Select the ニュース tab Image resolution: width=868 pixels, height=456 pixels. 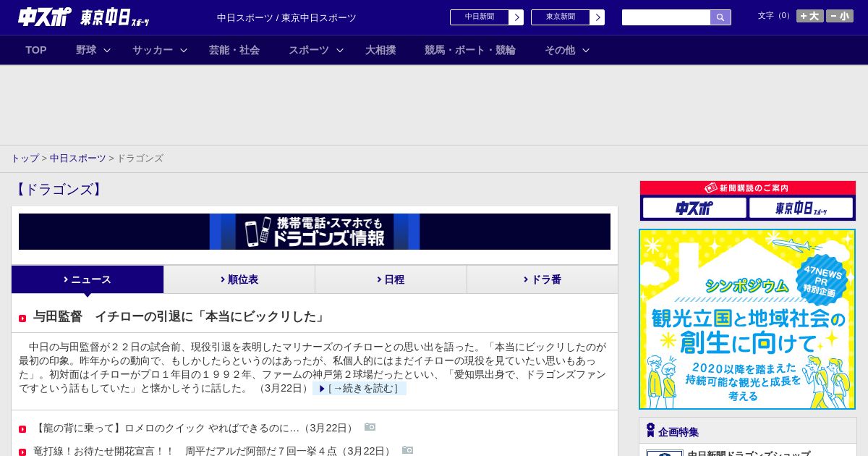(88, 279)
